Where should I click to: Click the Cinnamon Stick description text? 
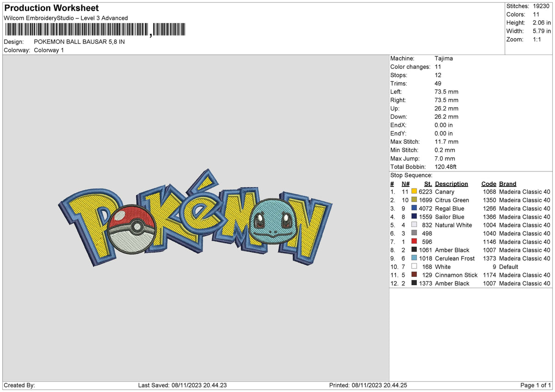pos(456,275)
